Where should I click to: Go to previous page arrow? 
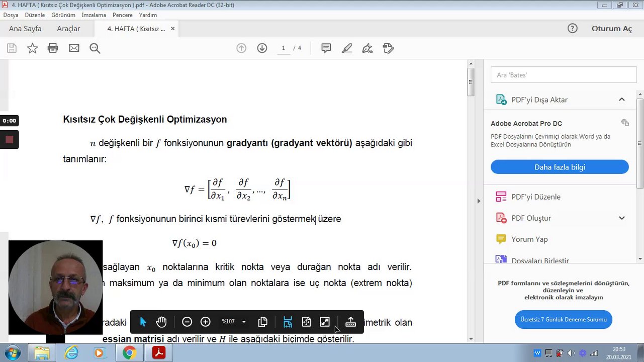(x=241, y=48)
